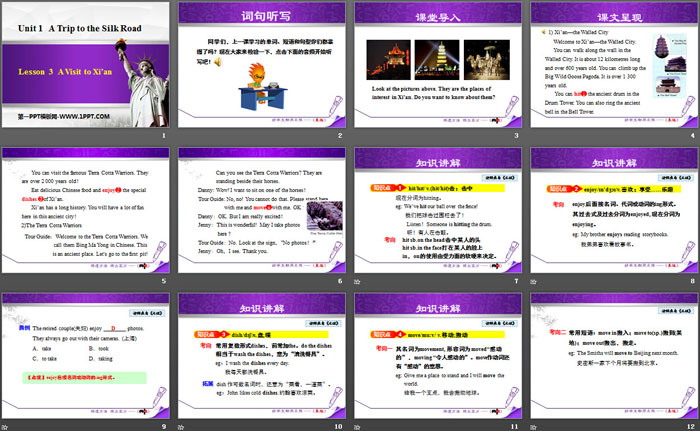The width and height of the screenshot is (700, 431).
Task: Select slide 4 thumbnail about Xi'an the Walled City
Action: pos(614,65)
